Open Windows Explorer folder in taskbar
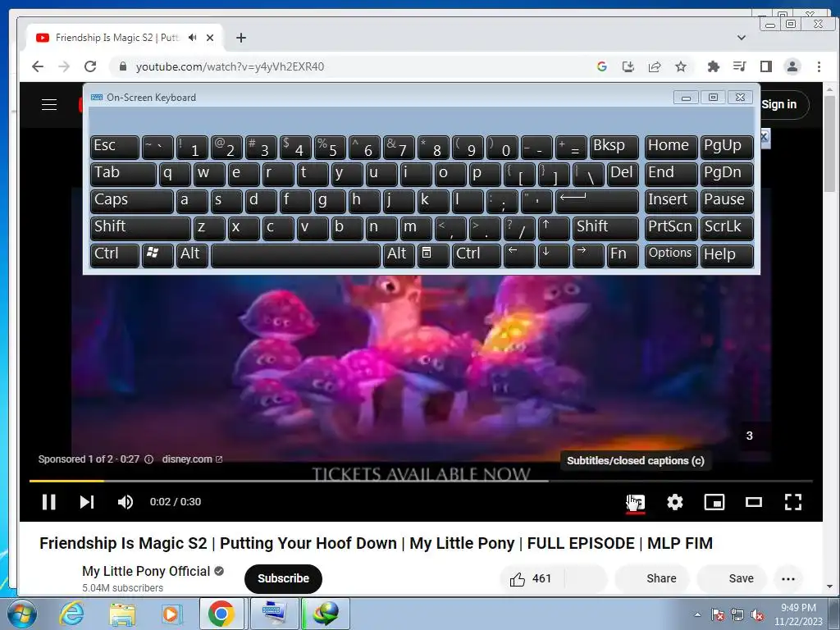840x630 pixels. pyautogui.click(x=122, y=614)
